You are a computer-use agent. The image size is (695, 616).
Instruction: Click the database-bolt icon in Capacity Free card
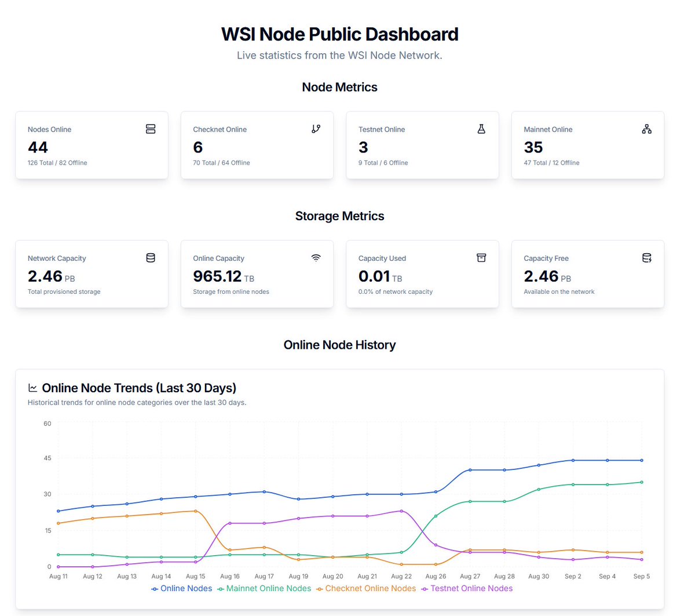point(646,258)
